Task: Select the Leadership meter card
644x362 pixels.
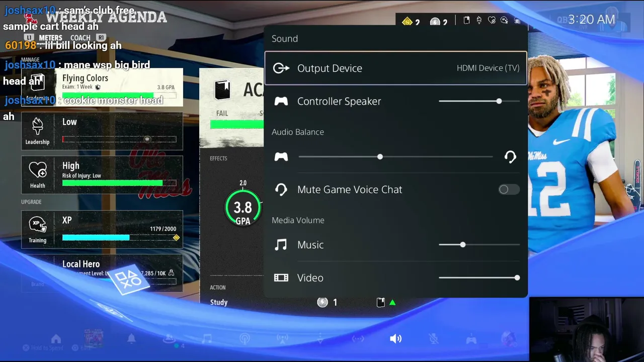Action: coord(102,131)
